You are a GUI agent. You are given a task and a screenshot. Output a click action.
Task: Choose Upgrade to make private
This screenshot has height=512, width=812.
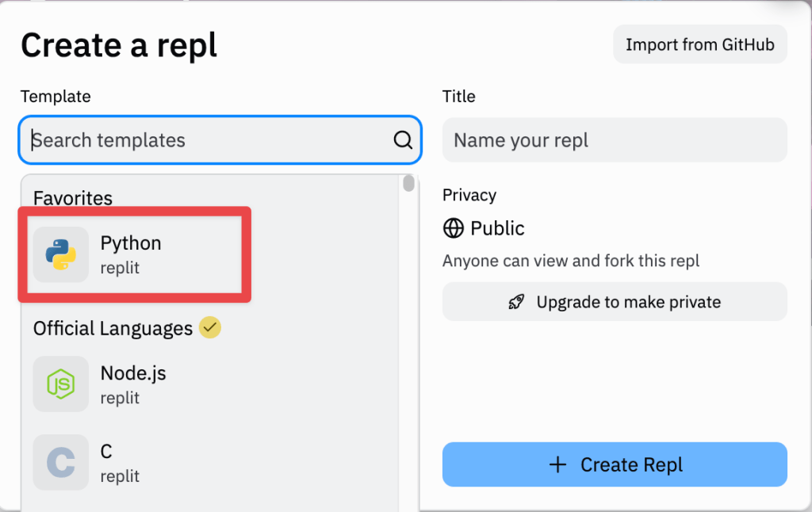[x=615, y=302]
